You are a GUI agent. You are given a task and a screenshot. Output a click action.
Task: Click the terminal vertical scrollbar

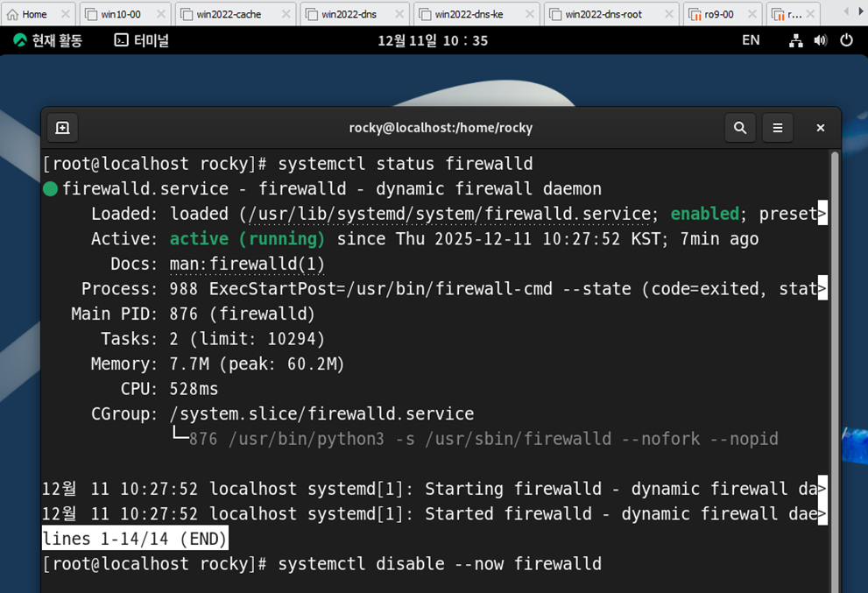[x=834, y=371]
